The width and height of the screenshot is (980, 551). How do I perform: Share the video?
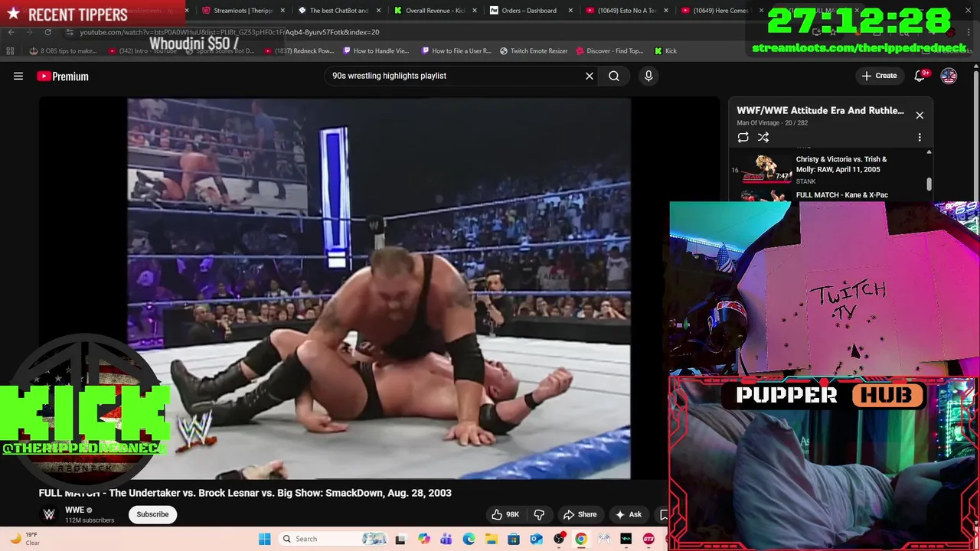click(580, 514)
